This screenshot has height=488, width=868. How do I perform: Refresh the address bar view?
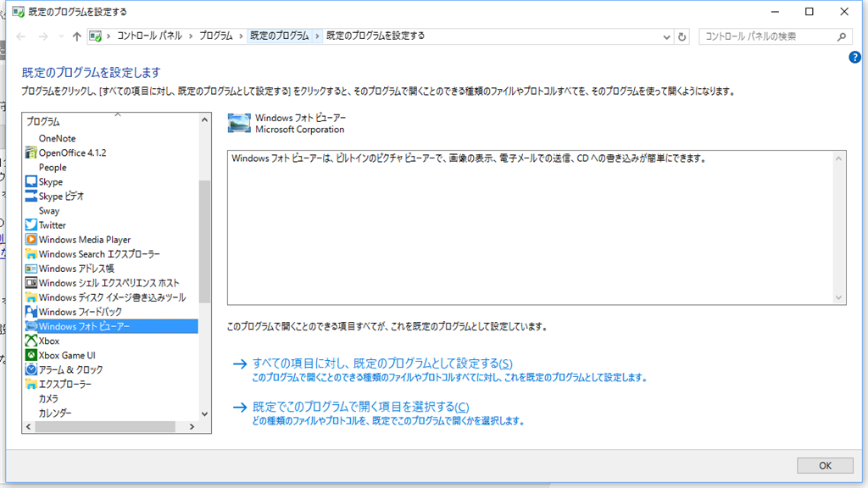pos(682,36)
